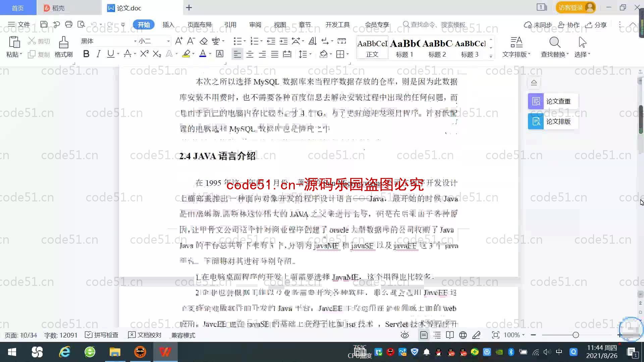Switch to eye protection mode icon
The image size is (644, 362).
tap(405, 335)
